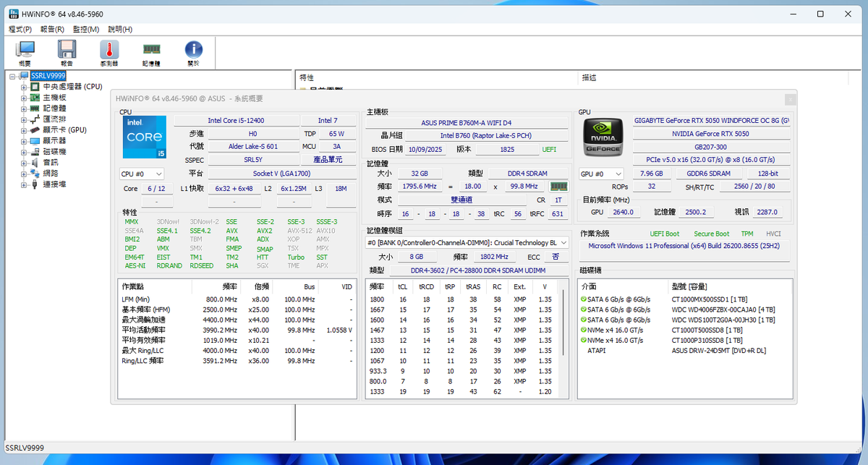Select the 連接埠 port plug icon in the tree

coord(35,184)
